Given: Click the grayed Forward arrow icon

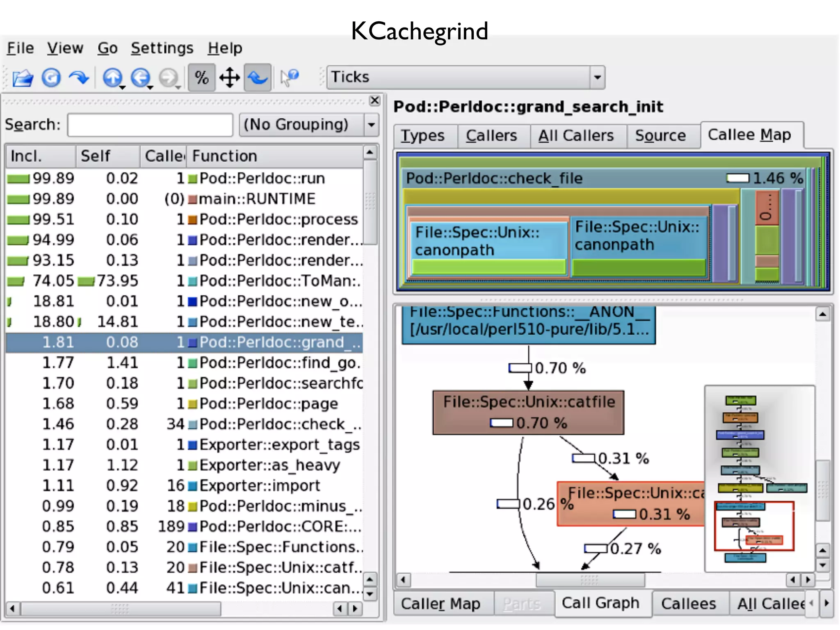Looking at the screenshot, I should [168, 78].
